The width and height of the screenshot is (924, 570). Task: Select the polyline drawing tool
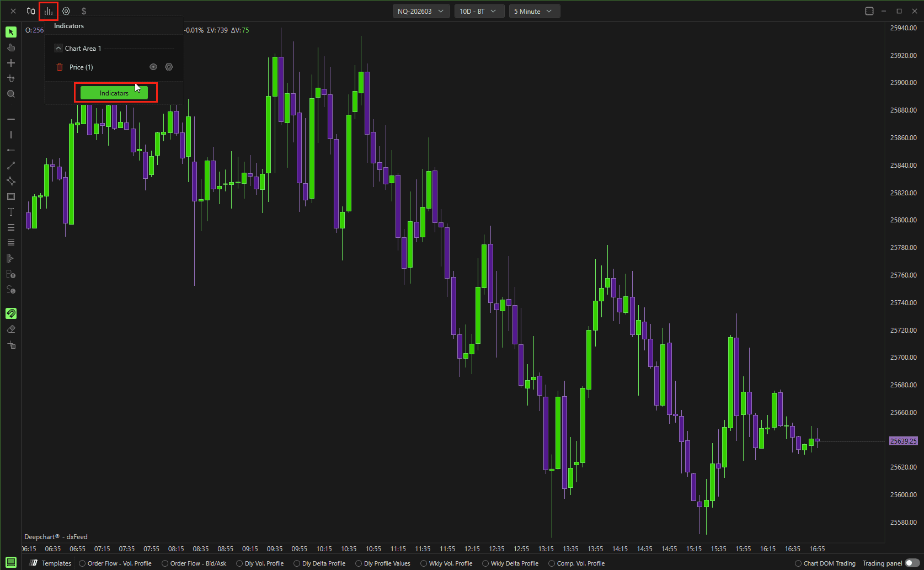pyautogui.click(x=11, y=181)
